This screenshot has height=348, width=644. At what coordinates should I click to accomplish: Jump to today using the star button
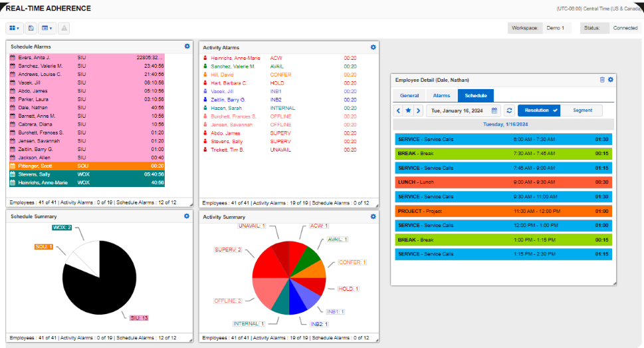point(408,110)
